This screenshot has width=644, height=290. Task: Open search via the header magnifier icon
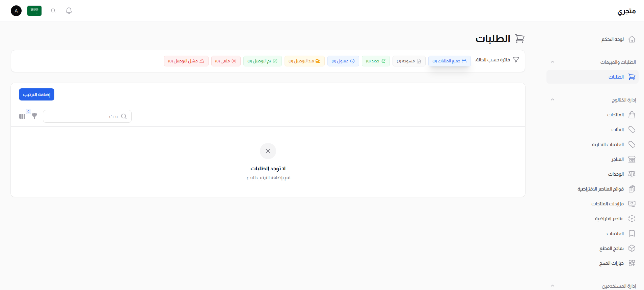coord(53,11)
